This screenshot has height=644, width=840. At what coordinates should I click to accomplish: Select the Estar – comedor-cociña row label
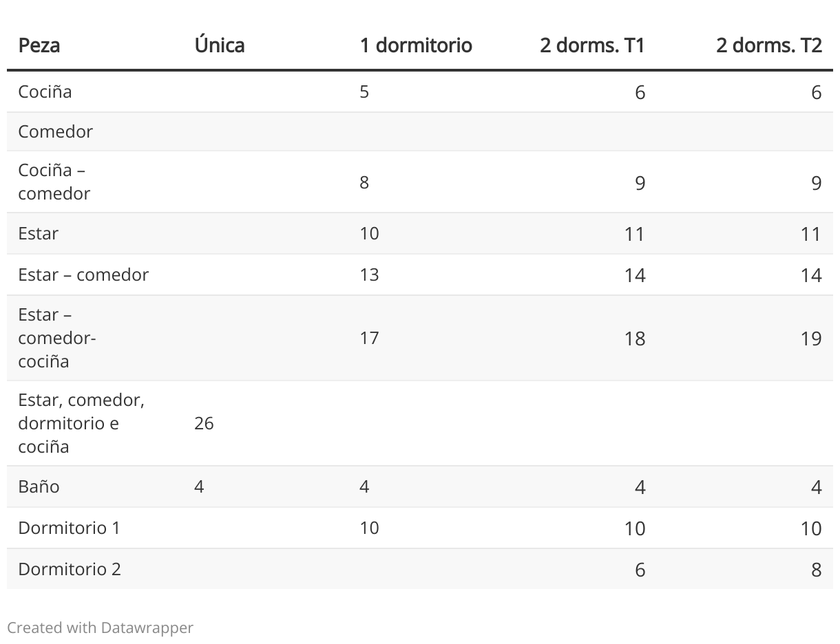57,338
